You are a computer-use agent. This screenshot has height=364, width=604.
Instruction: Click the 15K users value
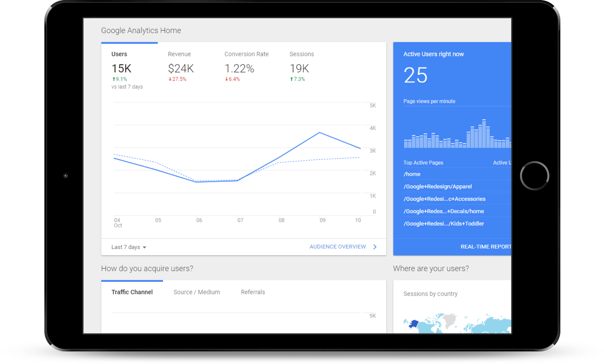(x=121, y=68)
